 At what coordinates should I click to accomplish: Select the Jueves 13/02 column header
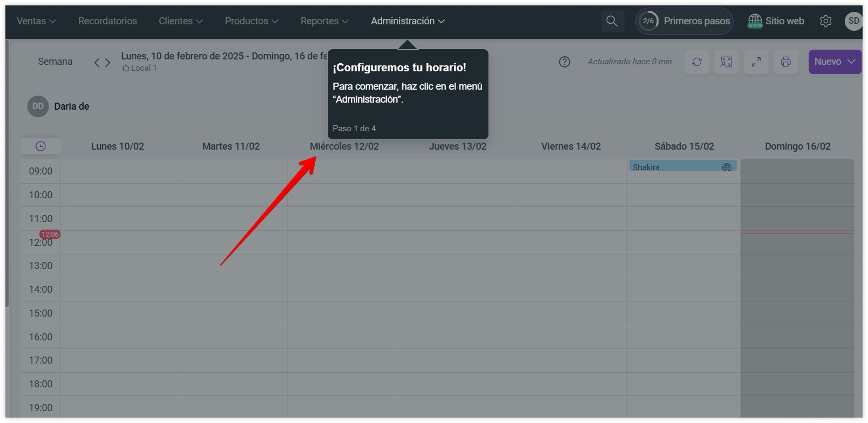click(458, 146)
